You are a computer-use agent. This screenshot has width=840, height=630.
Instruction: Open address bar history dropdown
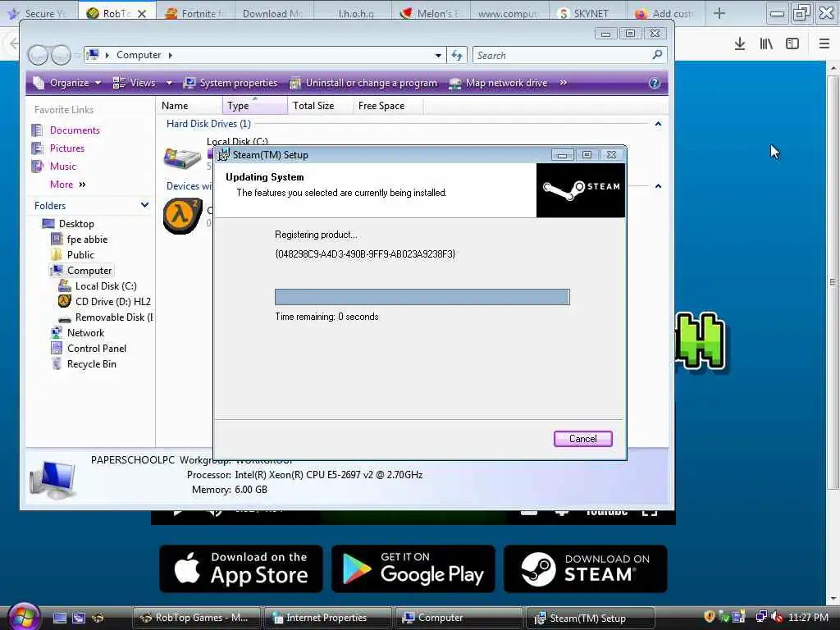[438, 55]
